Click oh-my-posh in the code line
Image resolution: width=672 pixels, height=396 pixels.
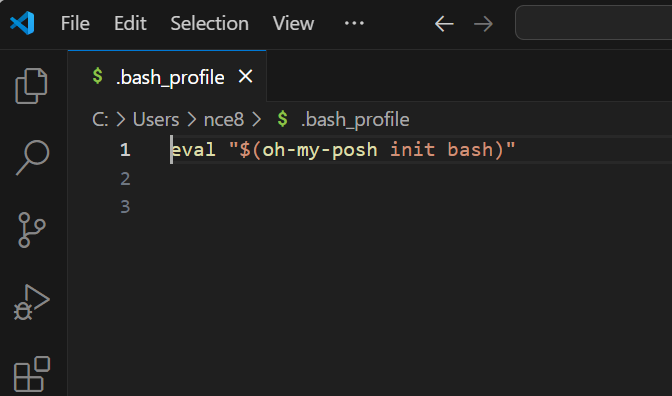320,150
